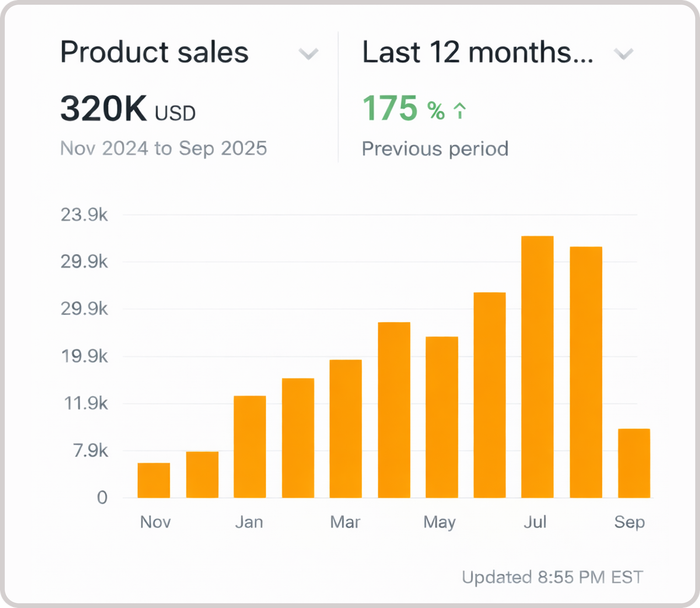Click the green up-arrow trend icon
The width and height of the screenshot is (700, 608).
coord(460,110)
